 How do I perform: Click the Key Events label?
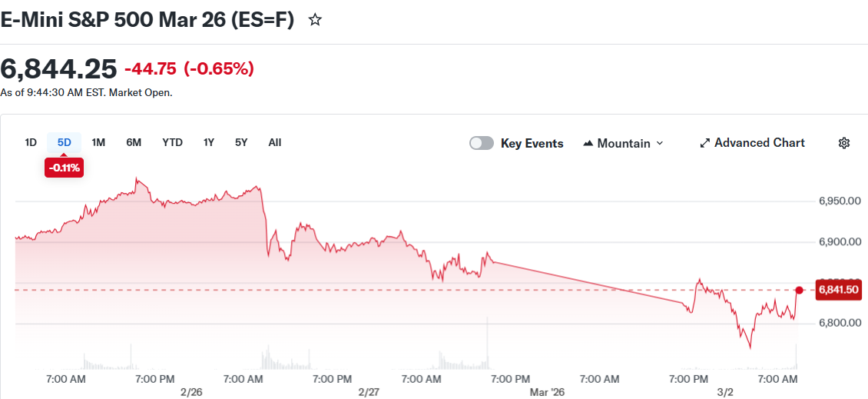tap(532, 144)
